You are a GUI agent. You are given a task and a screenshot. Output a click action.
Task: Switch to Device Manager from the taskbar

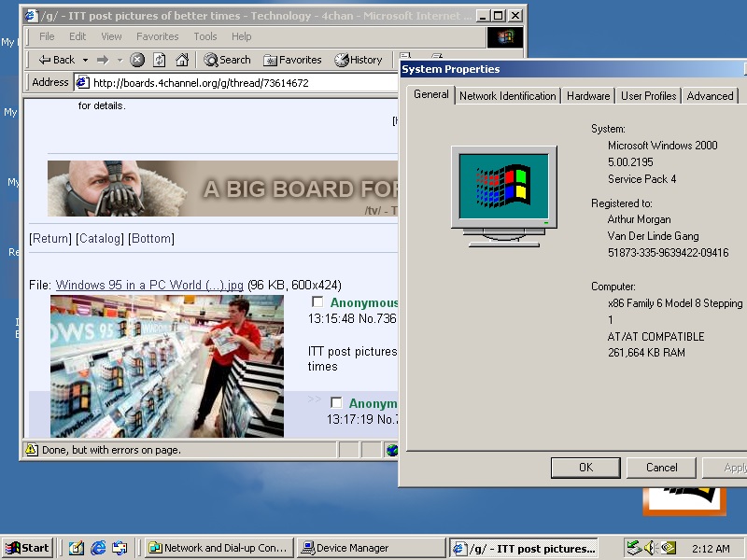[x=371, y=548]
